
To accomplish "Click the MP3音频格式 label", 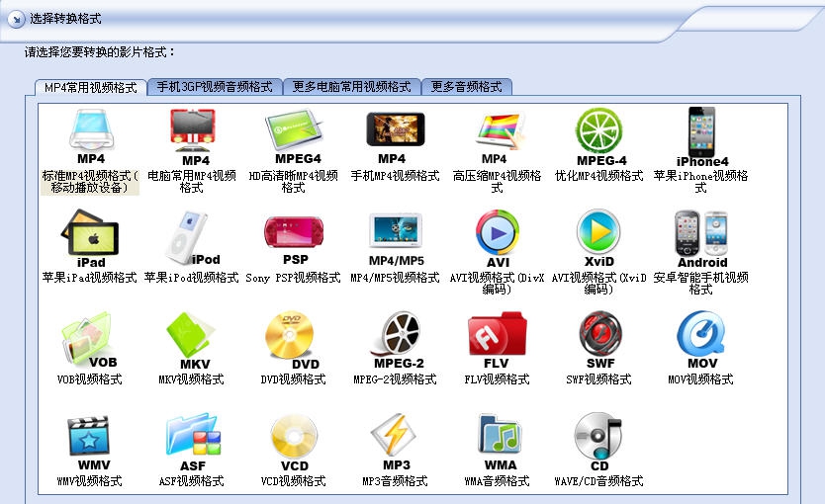I will click(x=395, y=481).
